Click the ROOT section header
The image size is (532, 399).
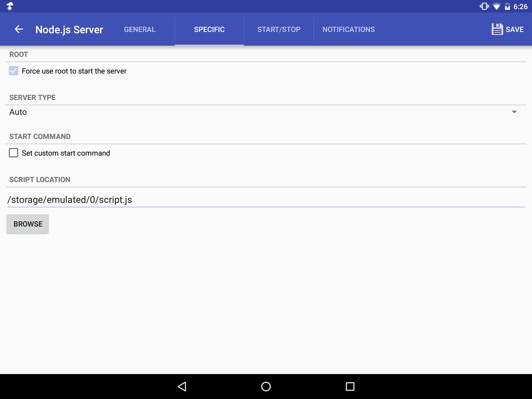click(x=19, y=54)
